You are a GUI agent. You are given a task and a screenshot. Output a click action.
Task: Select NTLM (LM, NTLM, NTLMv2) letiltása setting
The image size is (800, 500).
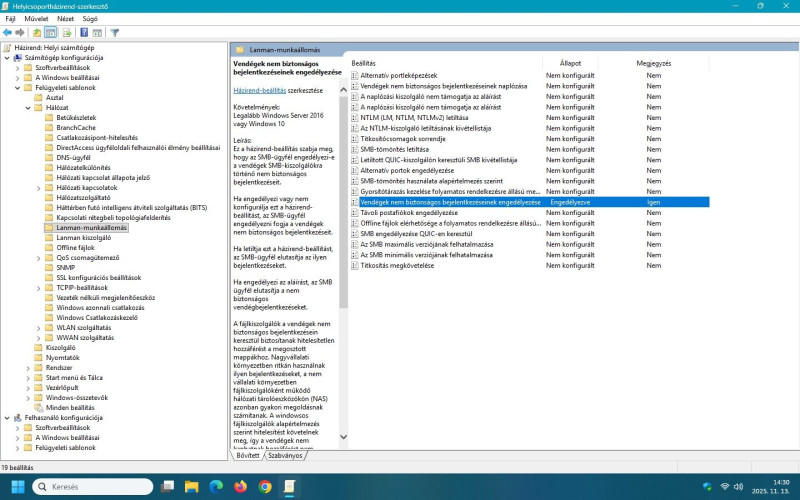(x=414, y=118)
